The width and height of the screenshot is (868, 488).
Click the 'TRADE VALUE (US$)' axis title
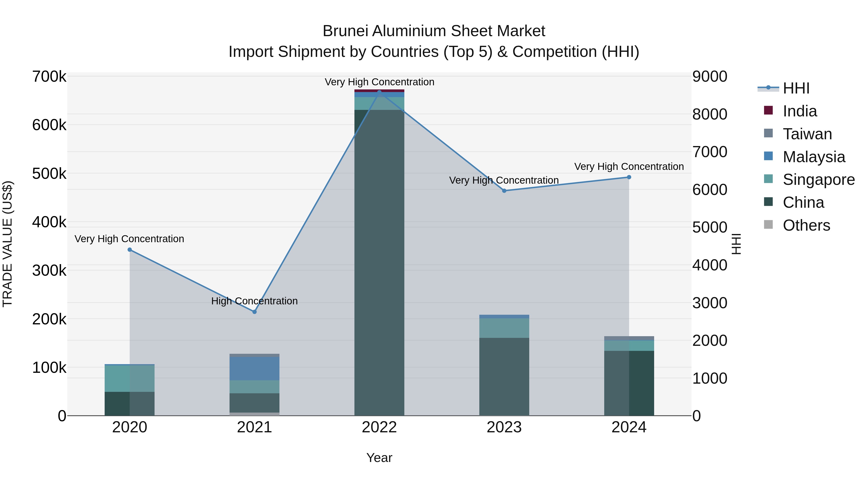point(7,244)
